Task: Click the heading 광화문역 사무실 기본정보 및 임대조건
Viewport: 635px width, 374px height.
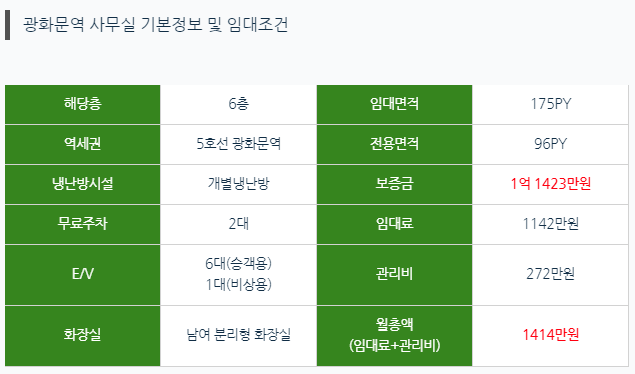Action: click(x=155, y=25)
